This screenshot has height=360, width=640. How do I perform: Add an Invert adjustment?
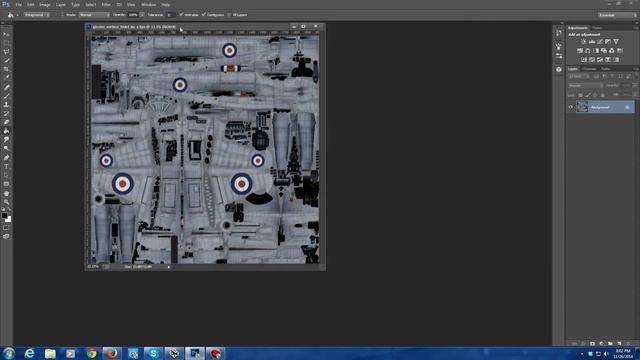(584, 60)
